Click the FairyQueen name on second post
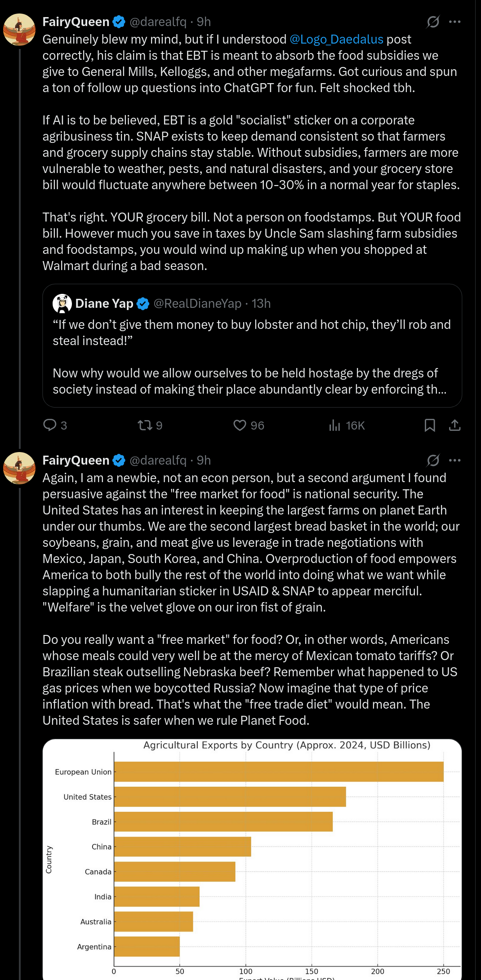This screenshot has height=980, width=481. (x=76, y=460)
